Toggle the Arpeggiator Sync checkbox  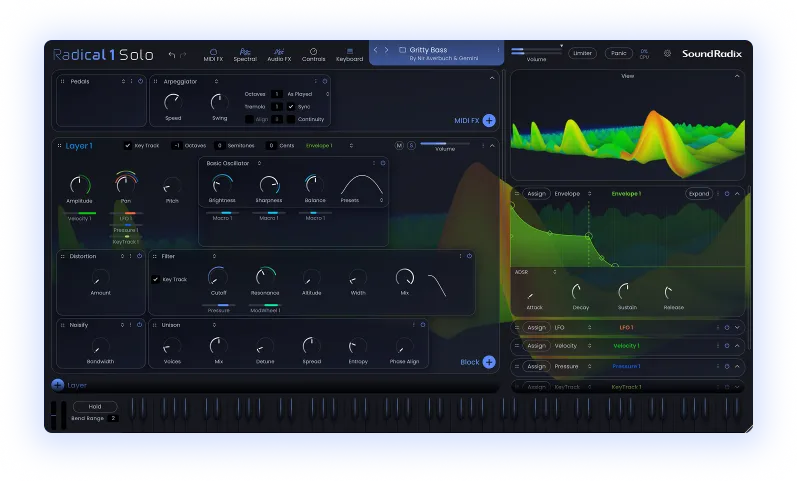291,107
